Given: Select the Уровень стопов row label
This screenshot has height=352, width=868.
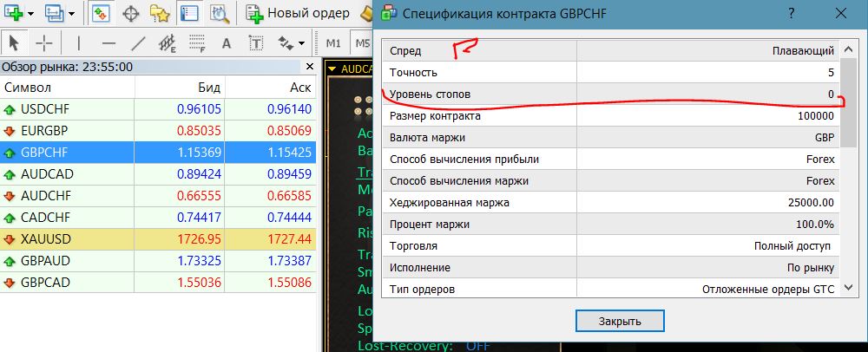Looking at the screenshot, I should (431, 95).
